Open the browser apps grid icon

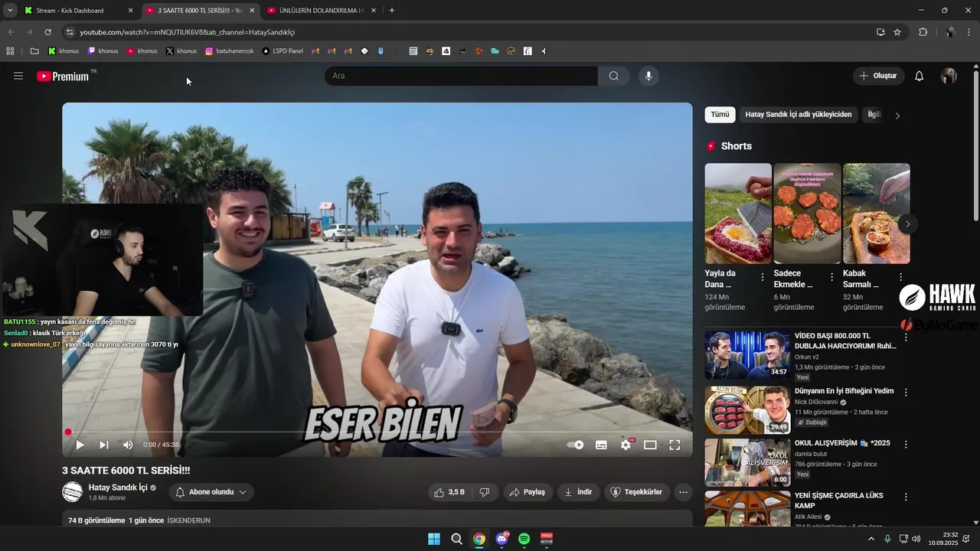point(10,51)
